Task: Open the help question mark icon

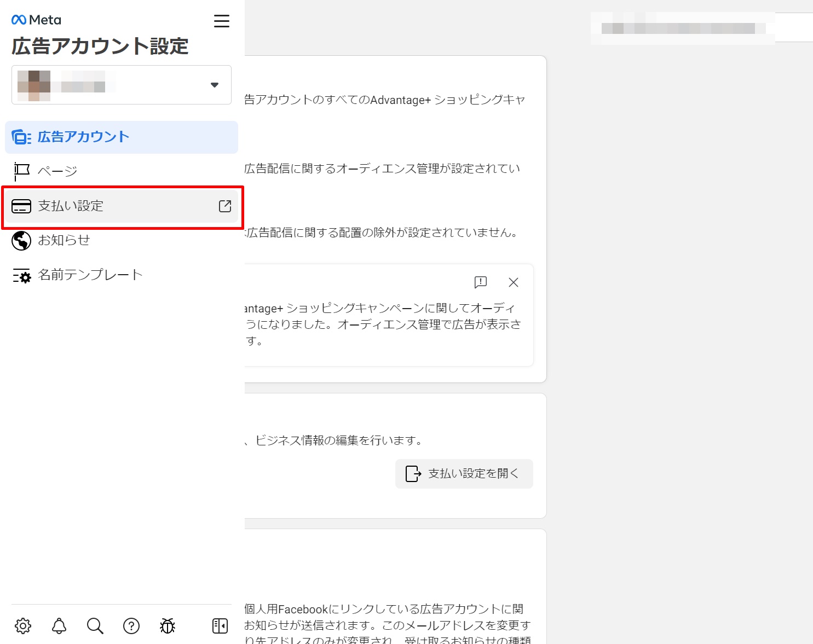Action: click(x=131, y=626)
